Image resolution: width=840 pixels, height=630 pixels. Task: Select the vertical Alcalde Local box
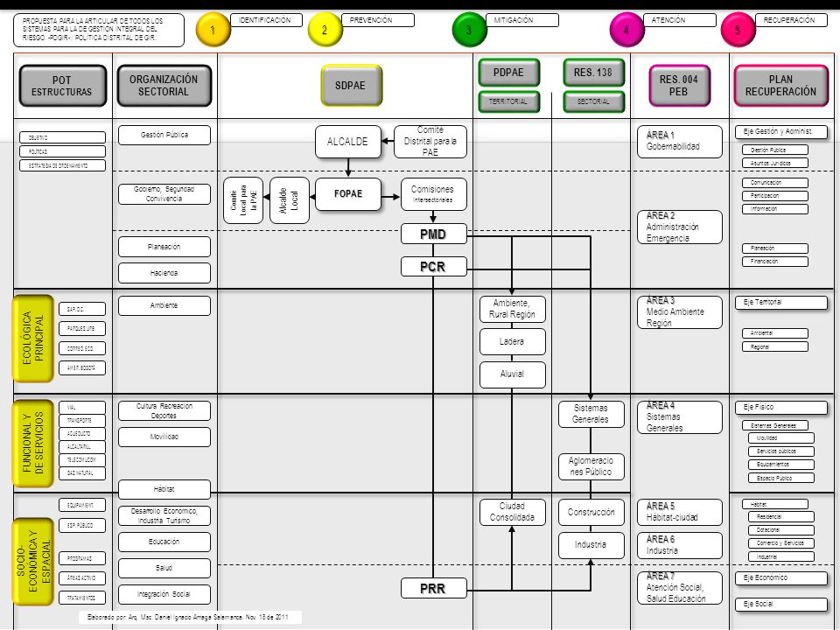tap(290, 200)
